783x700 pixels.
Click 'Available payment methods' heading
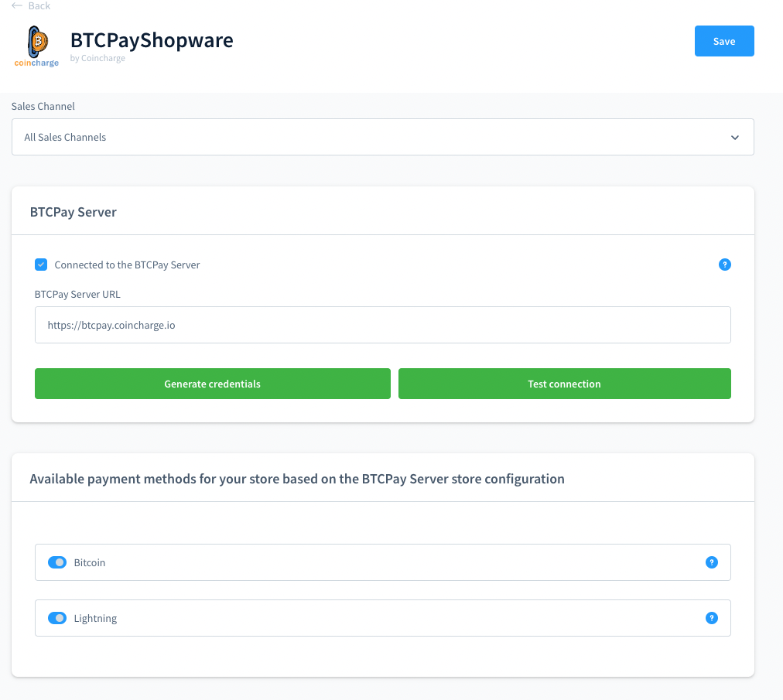(x=297, y=479)
